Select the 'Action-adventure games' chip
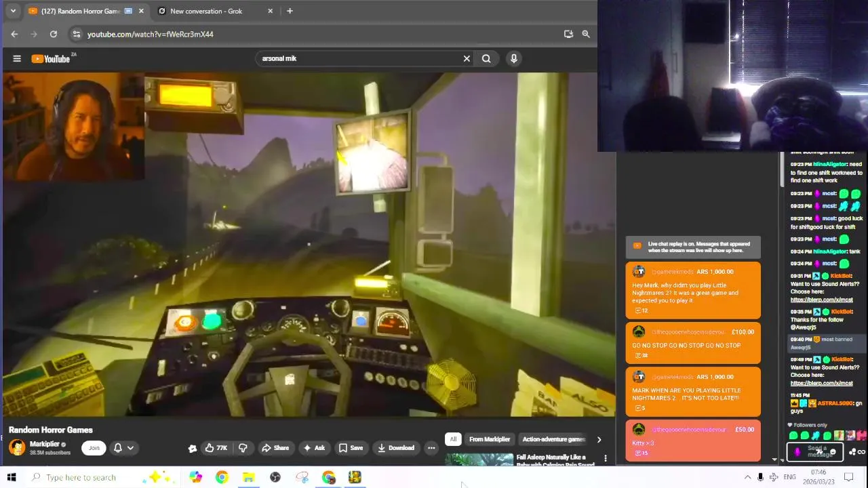 pyautogui.click(x=553, y=439)
